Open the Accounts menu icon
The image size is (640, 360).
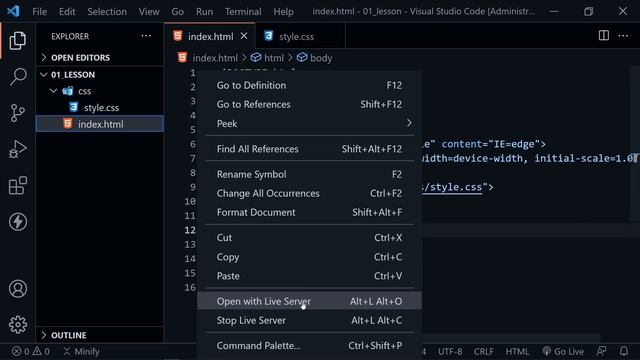pyautogui.click(x=18, y=289)
